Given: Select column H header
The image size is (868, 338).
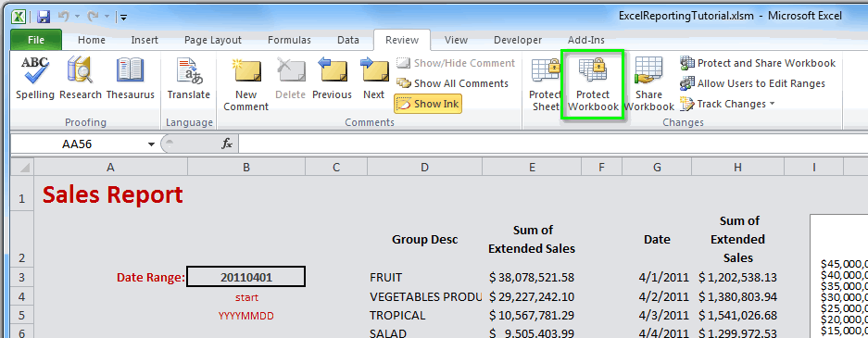Looking at the screenshot, I should point(737,167).
